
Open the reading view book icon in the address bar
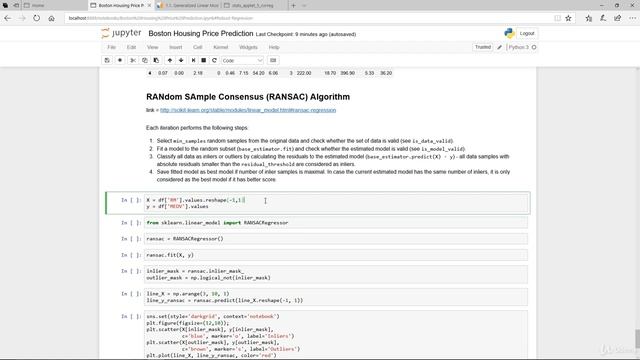click(557, 18)
